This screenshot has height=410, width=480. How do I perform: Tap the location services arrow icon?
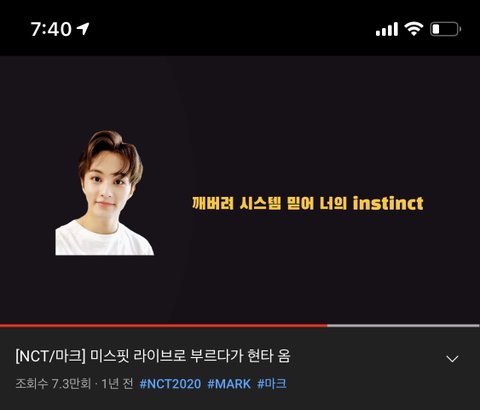click(x=83, y=29)
